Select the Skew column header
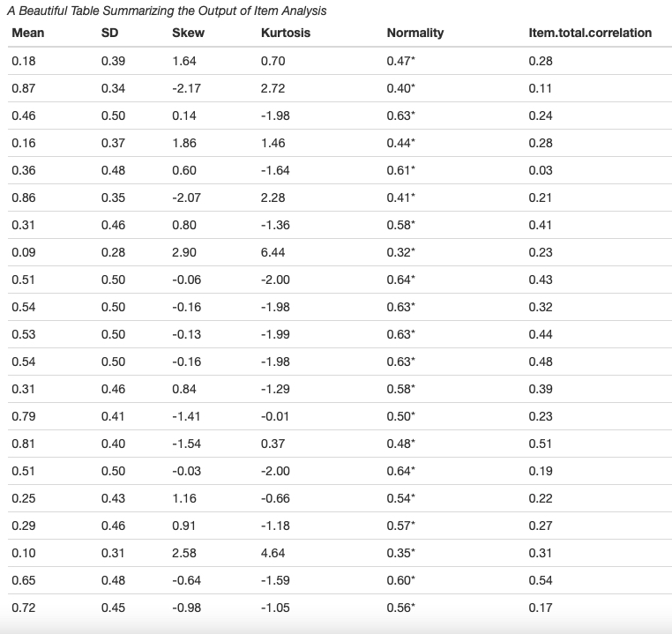The width and height of the screenshot is (672, 634). tap(187, 34)
